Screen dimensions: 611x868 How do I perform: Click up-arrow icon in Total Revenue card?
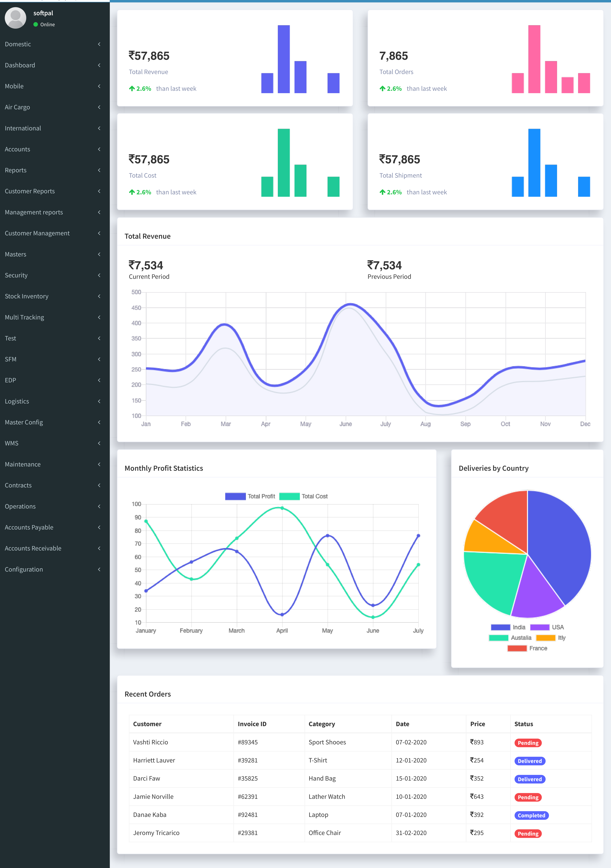132,88
